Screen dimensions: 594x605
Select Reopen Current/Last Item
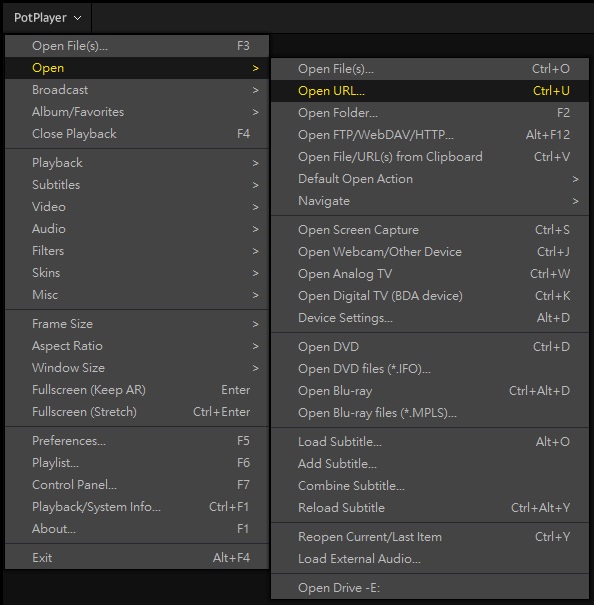point(430,537)
